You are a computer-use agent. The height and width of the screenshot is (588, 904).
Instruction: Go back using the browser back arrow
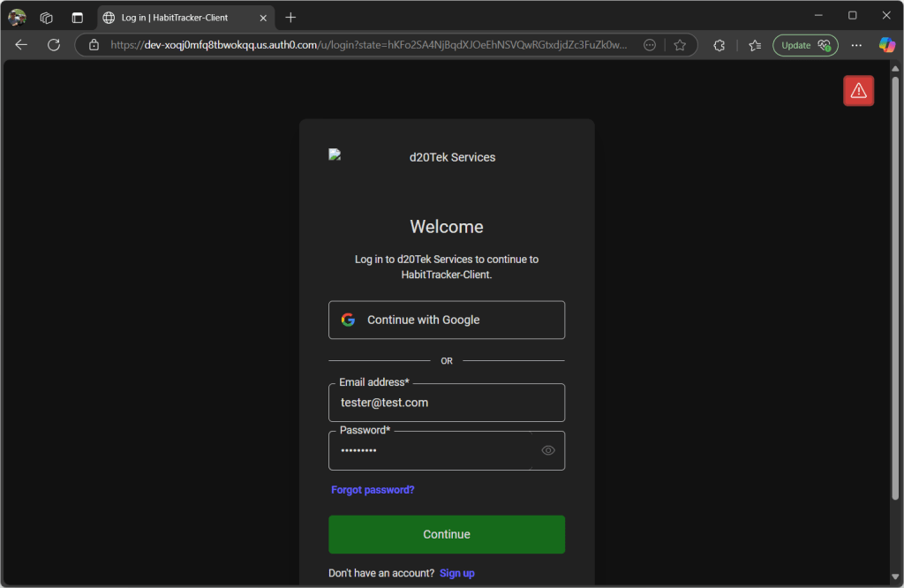[21, 45]
